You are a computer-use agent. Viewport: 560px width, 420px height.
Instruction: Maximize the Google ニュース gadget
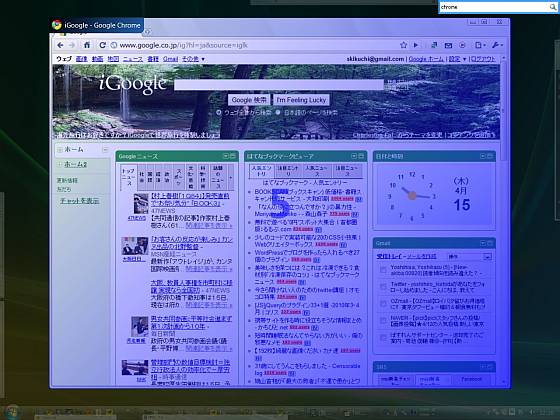coord(232,156)
